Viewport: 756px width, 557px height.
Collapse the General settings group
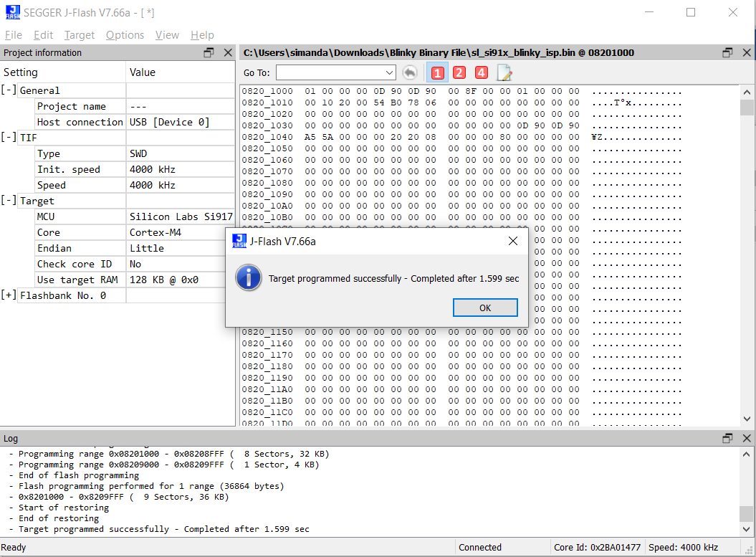click(9, 90)
